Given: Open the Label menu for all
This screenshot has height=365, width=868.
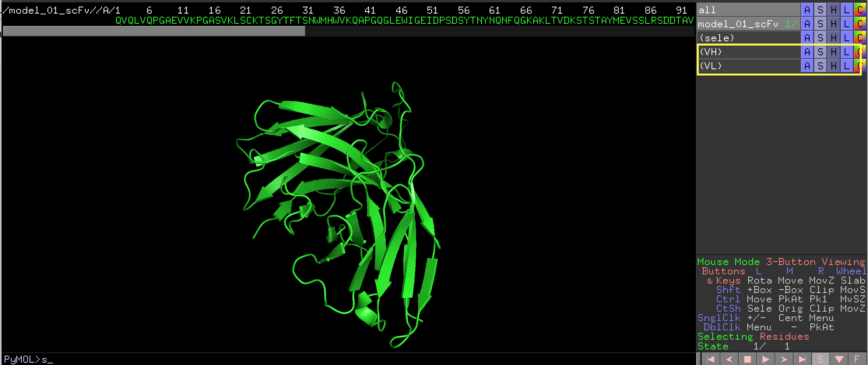Looking at the screenshot, I should point(847,10).
